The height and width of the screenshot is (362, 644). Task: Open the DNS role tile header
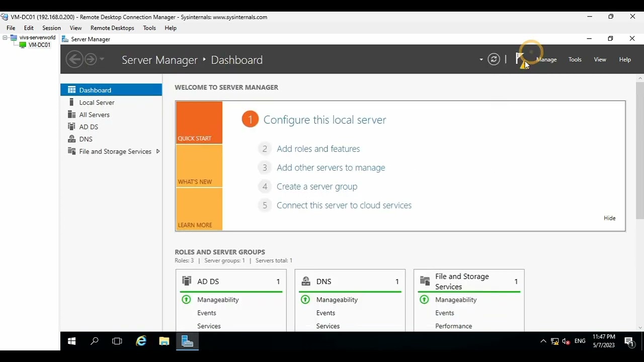click(350, 282)
